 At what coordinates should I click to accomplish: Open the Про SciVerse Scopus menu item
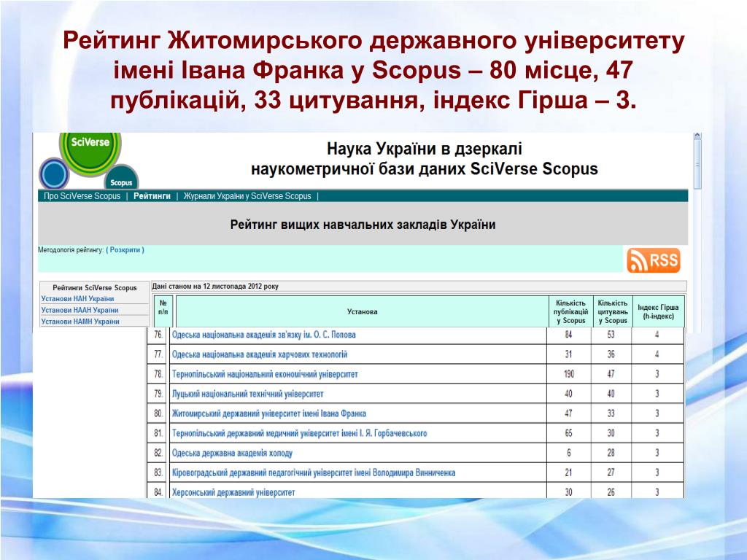[82, 196]
